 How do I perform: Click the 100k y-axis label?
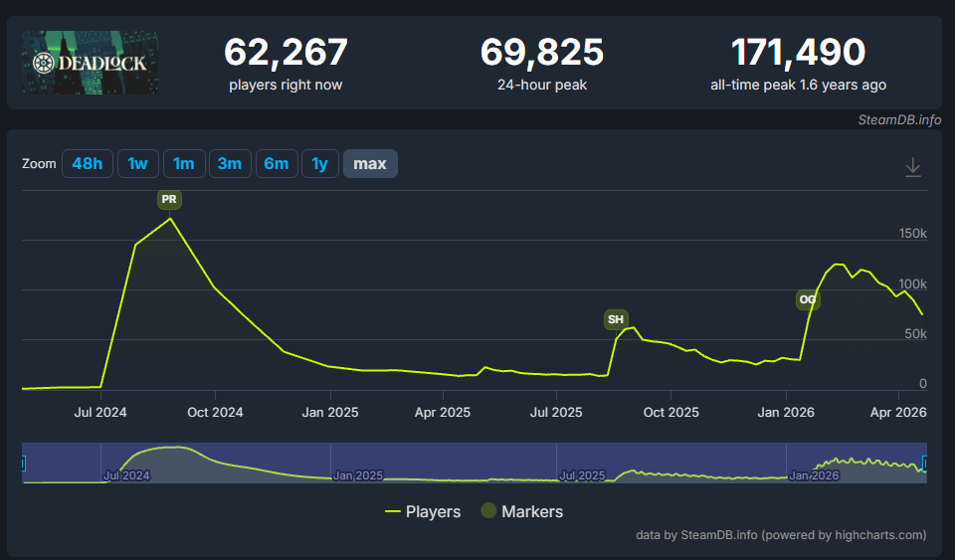coord(912,284)
